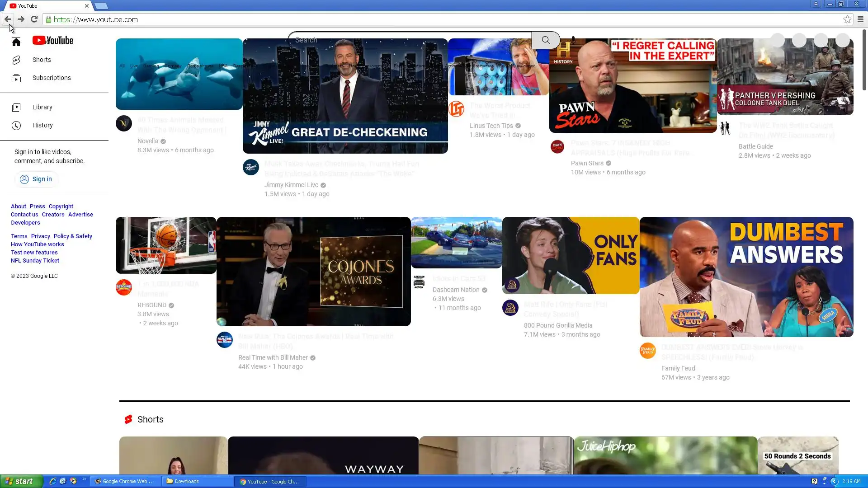Open the Library icon in sidebar
The width and height of the screenshot is (868, 488).
coord(16,108)
